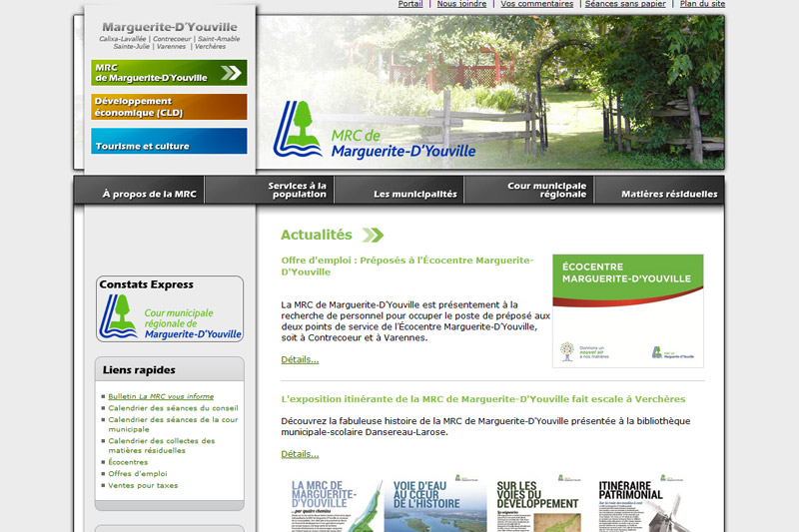Viewport: 799px width, 532px height.
Task: Open the À propos de la MRC menu
Action: coord(140,190)
